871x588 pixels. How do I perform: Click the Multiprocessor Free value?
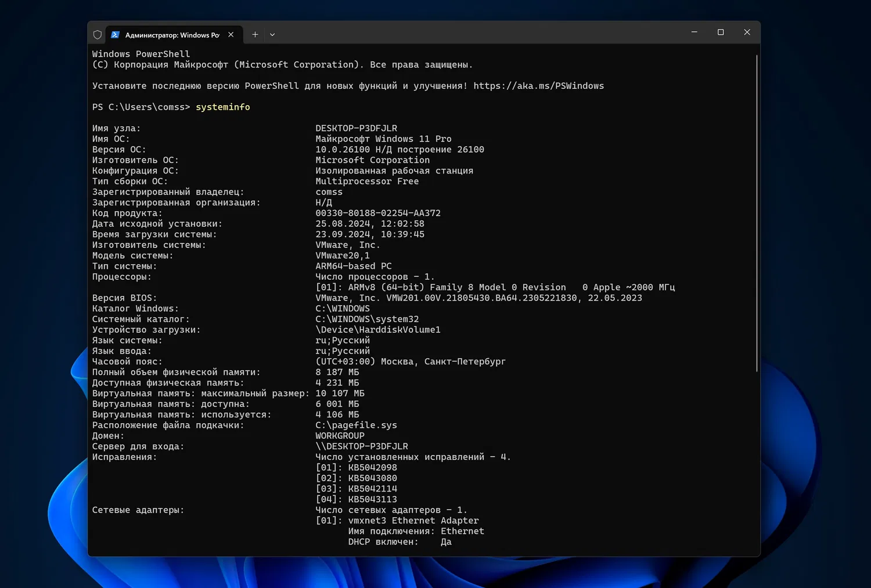[x=367, y=181]
